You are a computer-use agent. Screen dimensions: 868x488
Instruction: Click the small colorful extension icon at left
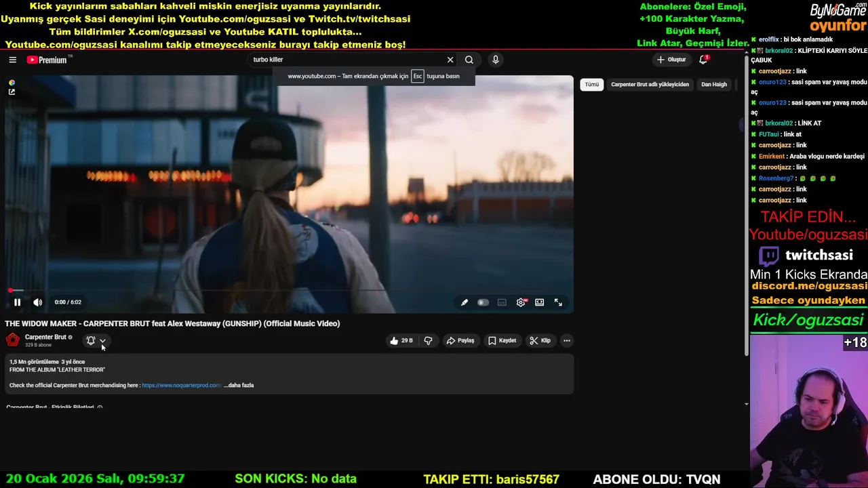[12, 83]
